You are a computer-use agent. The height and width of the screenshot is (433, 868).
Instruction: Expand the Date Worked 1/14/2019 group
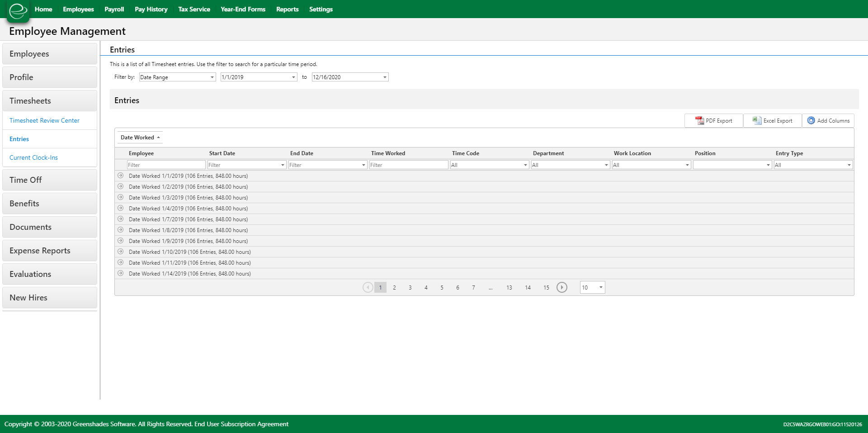click(120, 273)
